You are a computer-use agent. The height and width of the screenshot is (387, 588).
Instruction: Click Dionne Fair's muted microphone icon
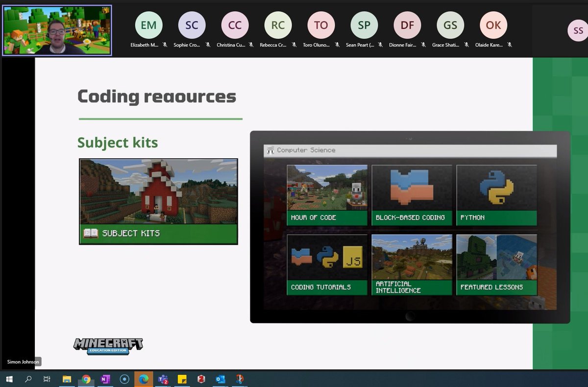pyautogui.click(x=423, y=45)
